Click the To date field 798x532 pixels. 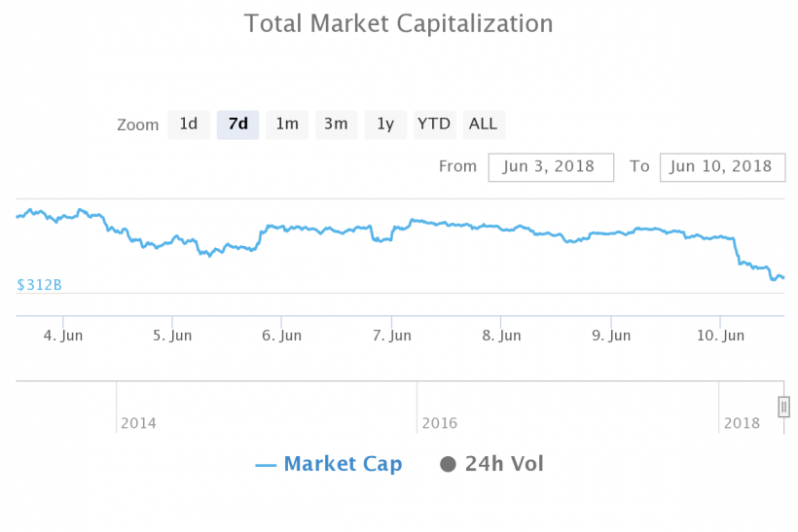point(721,166)
